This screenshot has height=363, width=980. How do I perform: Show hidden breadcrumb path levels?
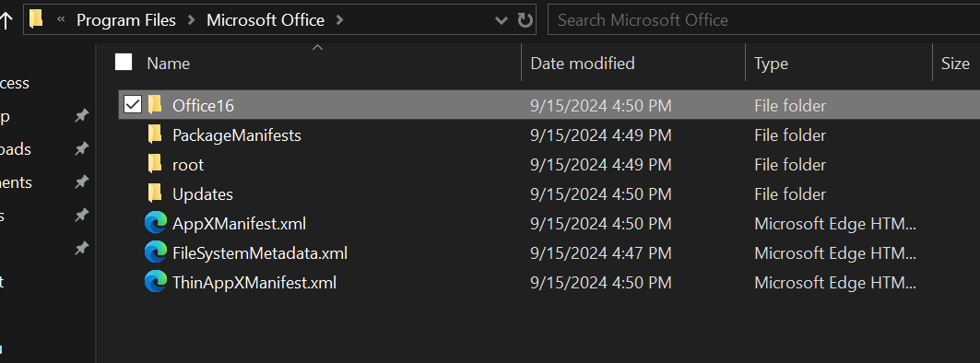point(61,20)
